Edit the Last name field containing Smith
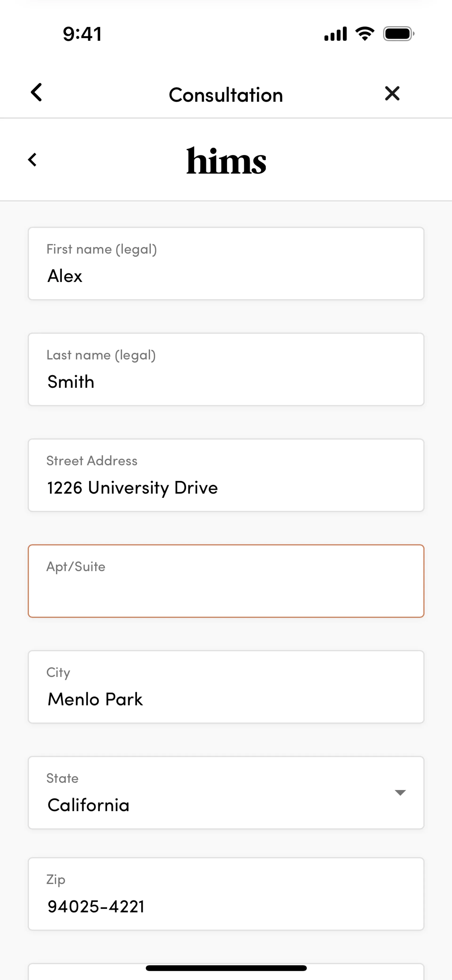This screenshot has height=980, width=452. click(x=226, y=369)
